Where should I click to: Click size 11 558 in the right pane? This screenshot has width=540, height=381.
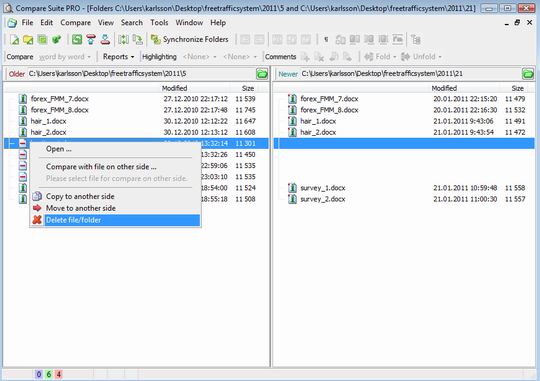[x=515, y=188]
